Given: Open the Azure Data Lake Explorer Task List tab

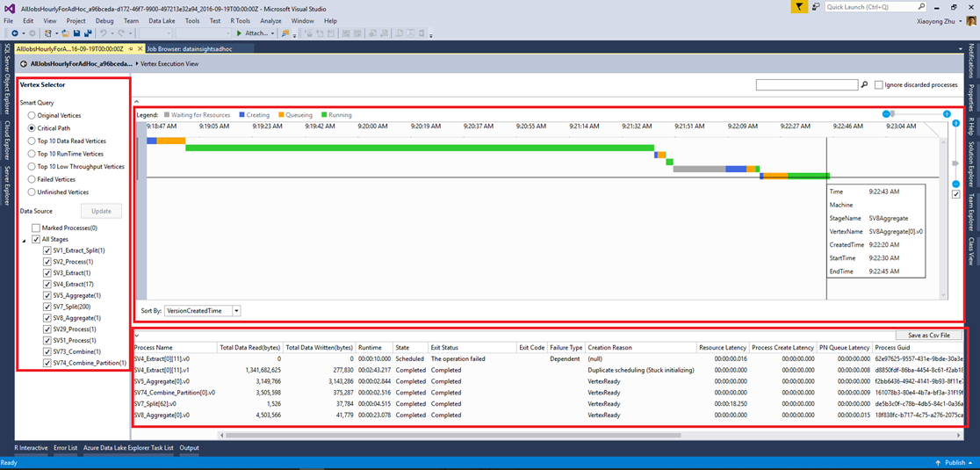Looking at the screenshot, I should [128, 448].
